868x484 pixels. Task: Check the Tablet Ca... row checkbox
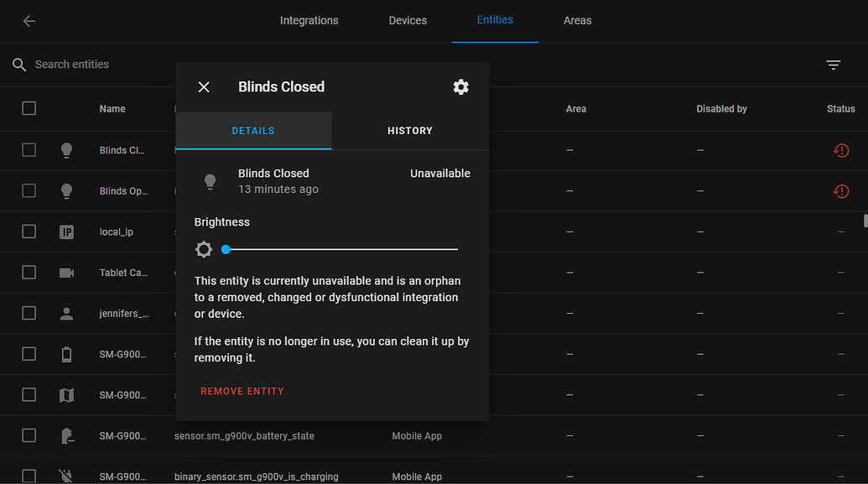[x=29, y=273]
